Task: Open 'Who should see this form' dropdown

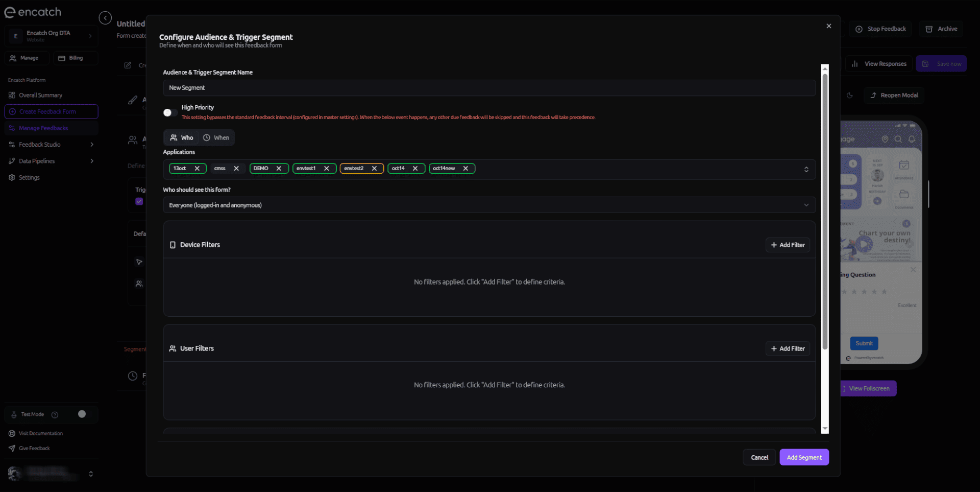Action: point(488,205)
